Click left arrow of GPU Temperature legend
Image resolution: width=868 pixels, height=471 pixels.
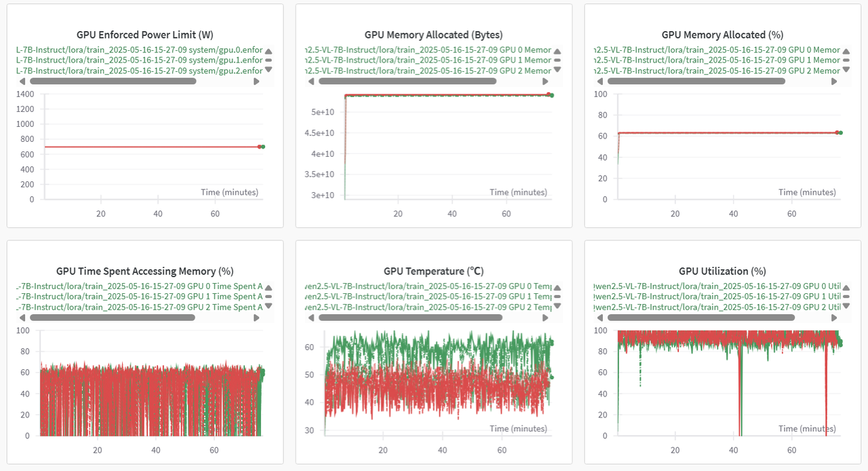point(311,318)
